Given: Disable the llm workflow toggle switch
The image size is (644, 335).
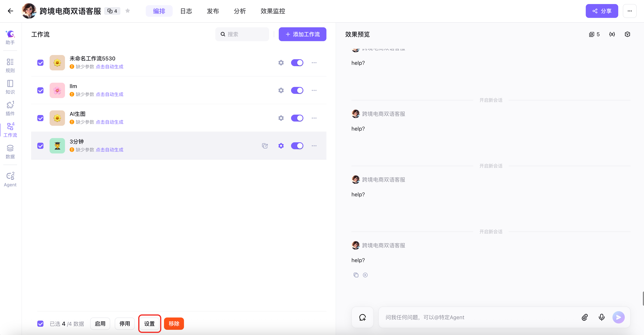Looking at the screenshot, I should 297,90.
